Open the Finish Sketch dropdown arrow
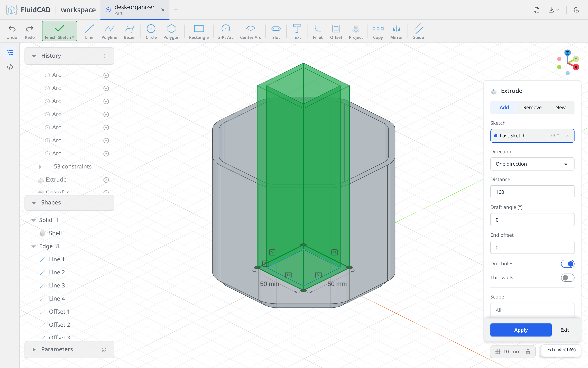Viewport: 588px width, 368px height. (73, 37)
